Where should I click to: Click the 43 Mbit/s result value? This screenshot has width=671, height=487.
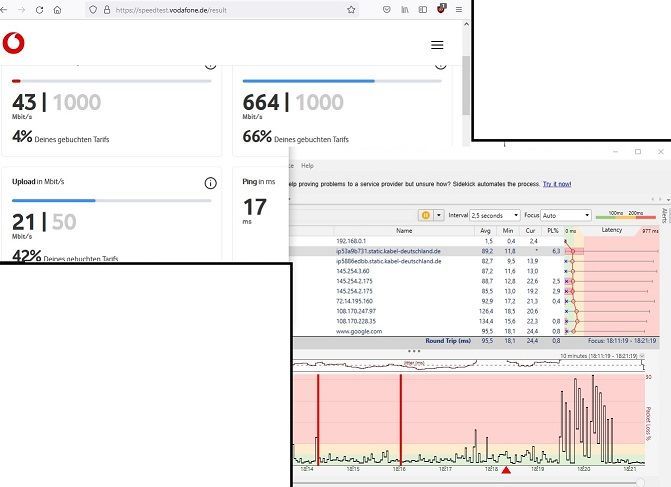click(x=24, y=103)
